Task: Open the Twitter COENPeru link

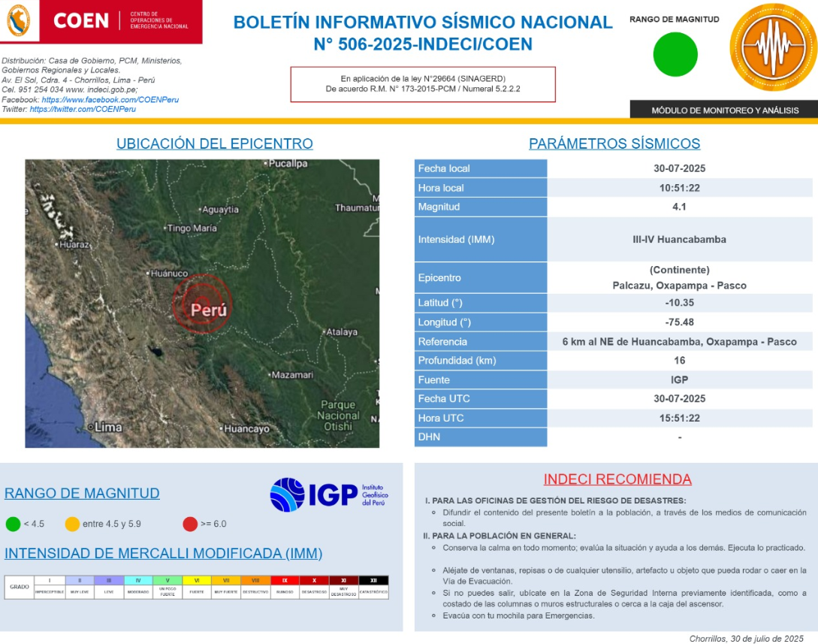Action: pos(83,109)
